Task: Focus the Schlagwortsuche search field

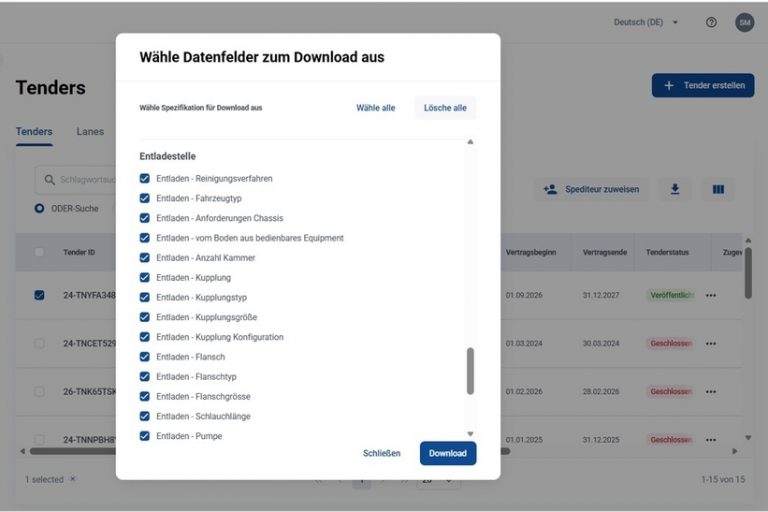Action: (76, 180)
